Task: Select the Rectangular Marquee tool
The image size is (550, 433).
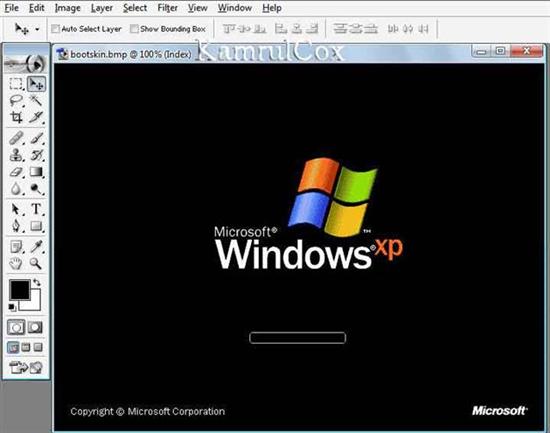Action: (16, 84)
